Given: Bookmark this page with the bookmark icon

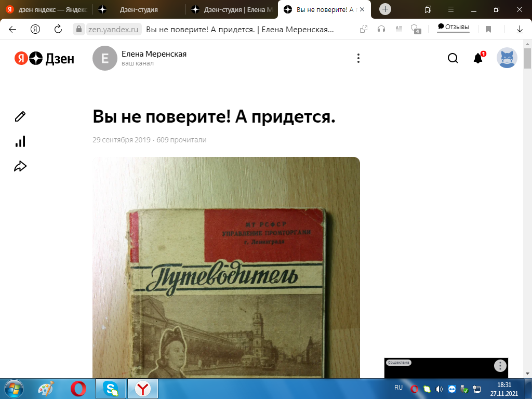Looking at the screenshot, I should click(x=488, y=30).
